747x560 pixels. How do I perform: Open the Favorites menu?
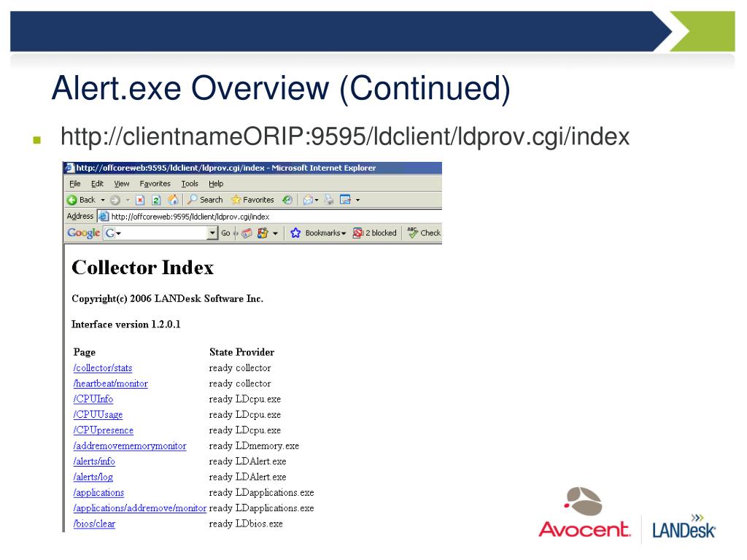(155, 184)
